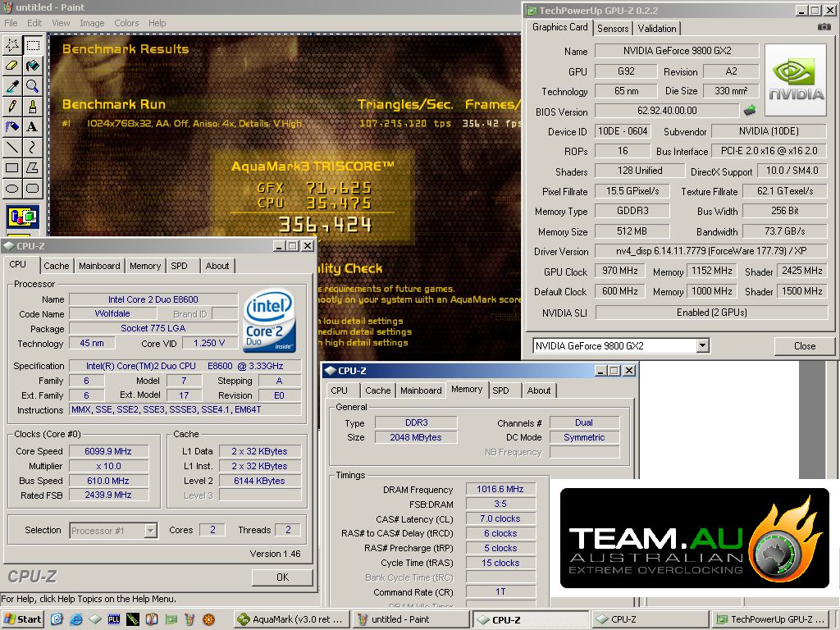Click the orange gear quick launch icon

tap(208, 619)
